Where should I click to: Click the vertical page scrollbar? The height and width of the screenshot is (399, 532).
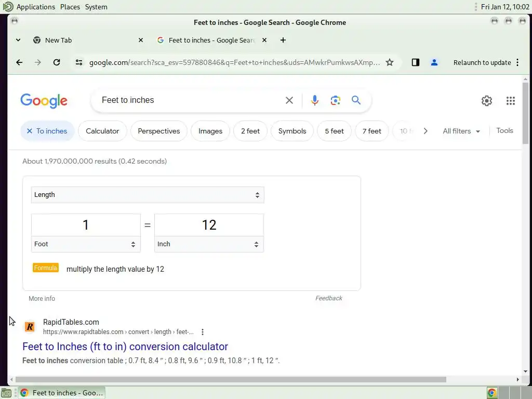point(525,113)
